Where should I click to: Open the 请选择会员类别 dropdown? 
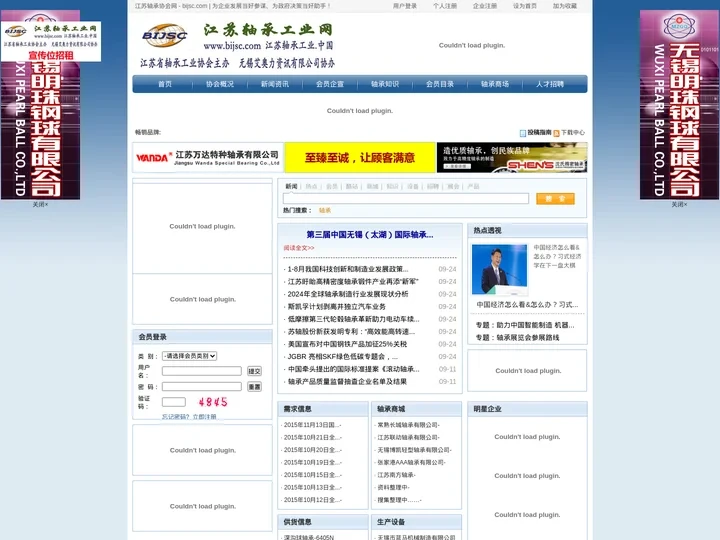pos(189,356)
